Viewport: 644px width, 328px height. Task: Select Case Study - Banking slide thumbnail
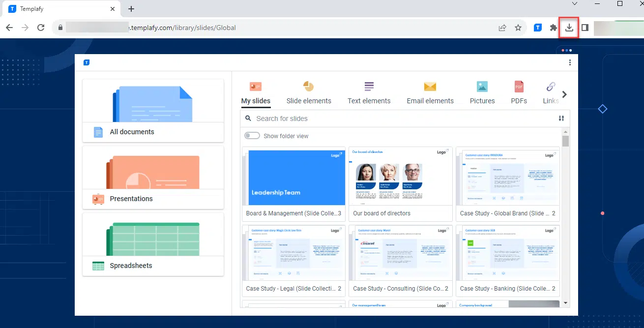tap(507, 260)
